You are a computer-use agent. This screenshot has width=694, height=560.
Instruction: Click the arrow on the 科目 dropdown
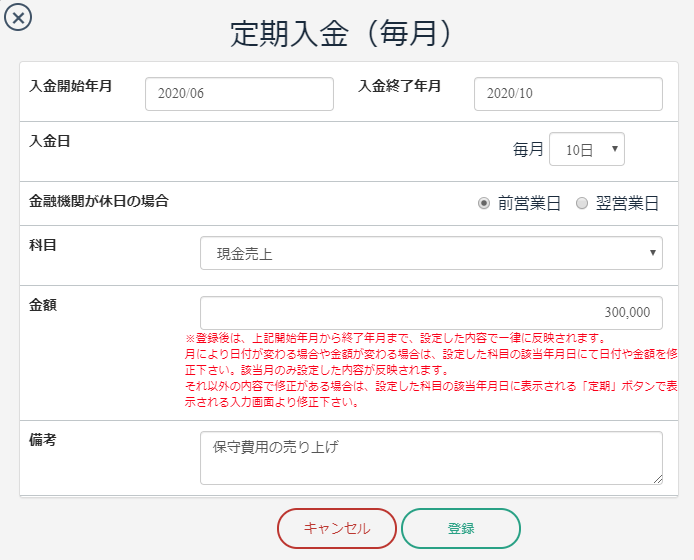pyautogui.click(x=652, y=253)
